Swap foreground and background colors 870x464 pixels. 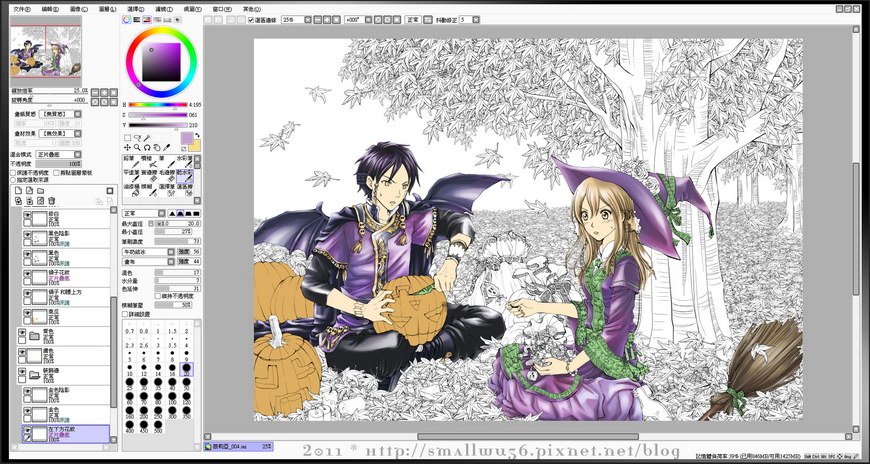click(198, 136)
